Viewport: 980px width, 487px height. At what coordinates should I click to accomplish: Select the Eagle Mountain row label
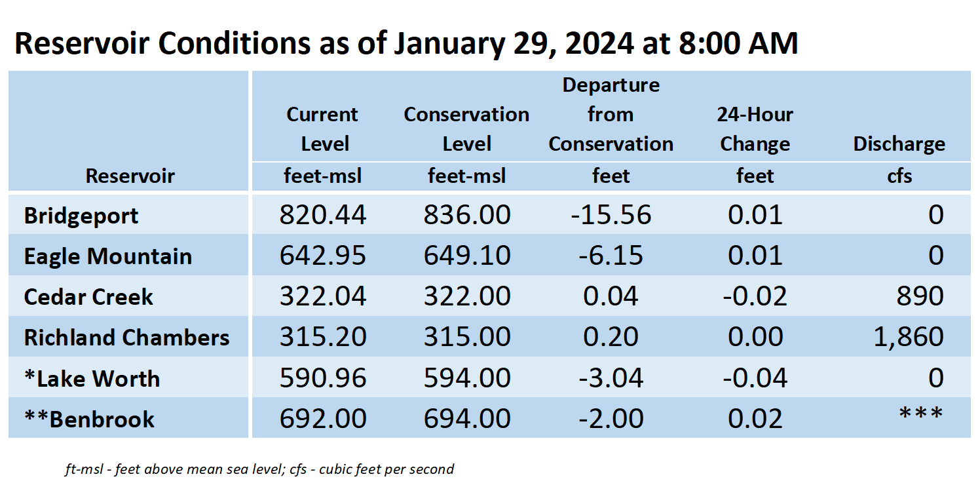pos(108,256)
